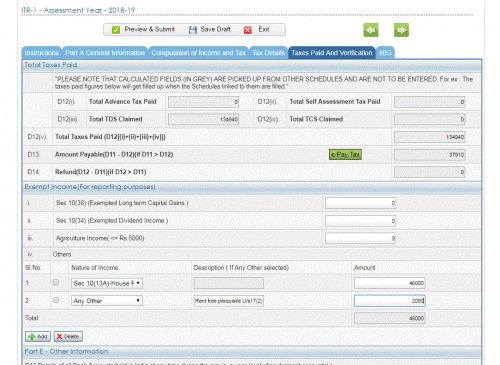This screenshot has width=500, height=365.
Task: Click the row 1 description field
Action: click(x=229, y=283)
